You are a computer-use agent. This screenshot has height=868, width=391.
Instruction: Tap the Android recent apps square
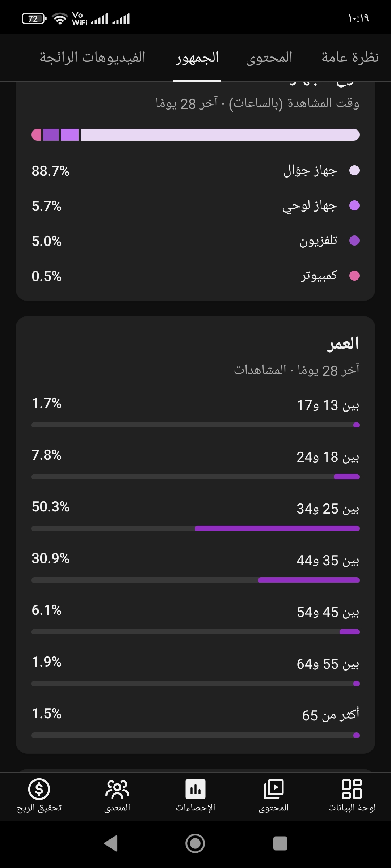tap(280, 843)
